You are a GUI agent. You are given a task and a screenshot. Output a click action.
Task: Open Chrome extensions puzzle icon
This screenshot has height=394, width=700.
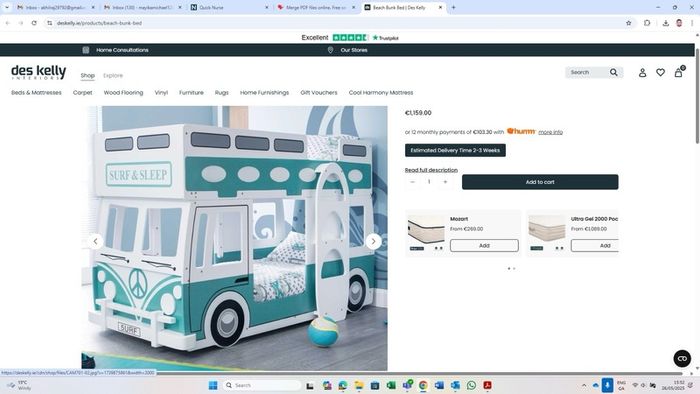[x=647, y=23]
